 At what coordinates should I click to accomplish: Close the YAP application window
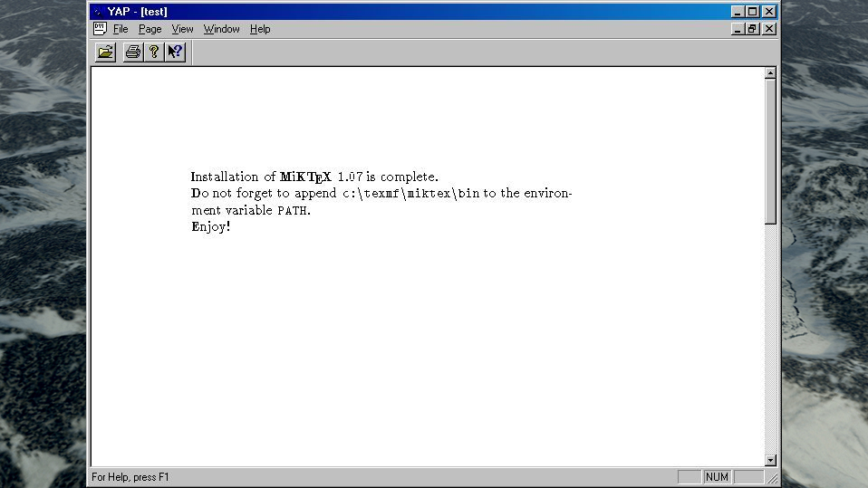click(x=769, y=12)
